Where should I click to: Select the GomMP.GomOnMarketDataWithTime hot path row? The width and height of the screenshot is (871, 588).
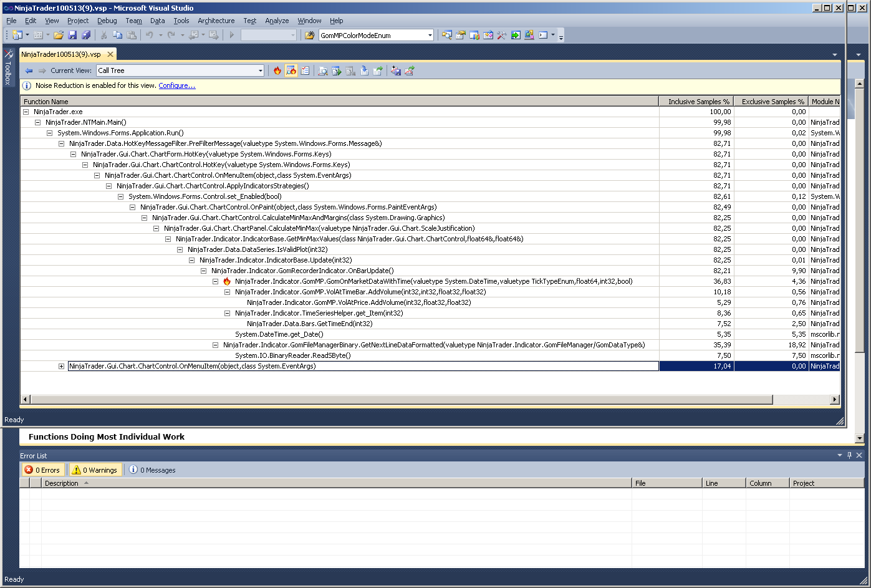pyautogui.click(x=430, y=282)
